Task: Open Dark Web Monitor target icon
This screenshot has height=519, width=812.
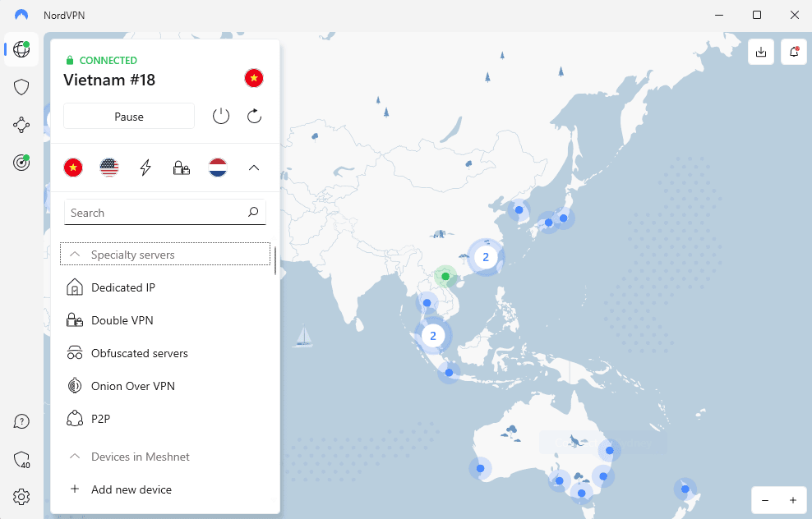Action: (x=21, y=163)
